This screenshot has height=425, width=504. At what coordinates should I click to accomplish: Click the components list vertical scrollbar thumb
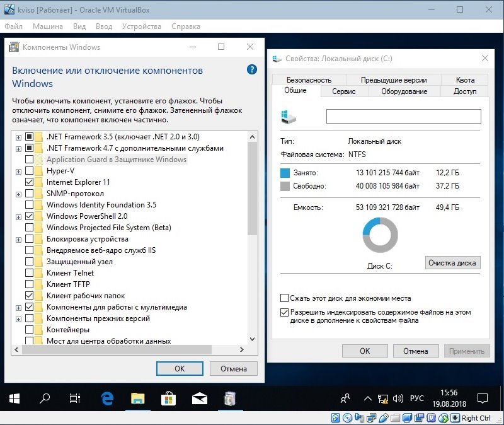(253, 188)
